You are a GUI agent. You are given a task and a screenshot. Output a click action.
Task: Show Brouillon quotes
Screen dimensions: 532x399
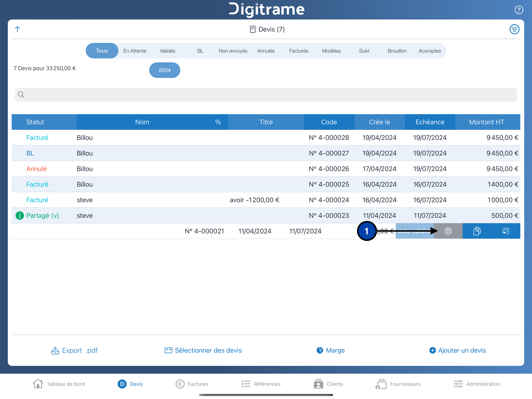click(397, 51)
